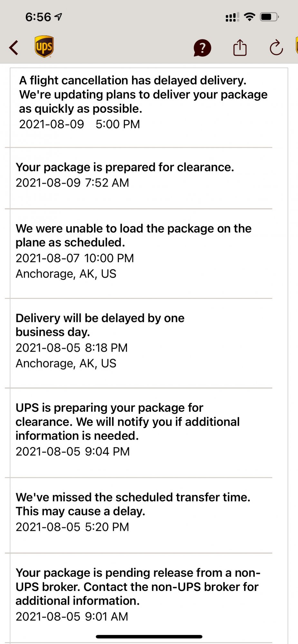This screenshot has width=298, height=644.
Task: Tap the cellular signal indicator
Action: click(x=232, y=17)
